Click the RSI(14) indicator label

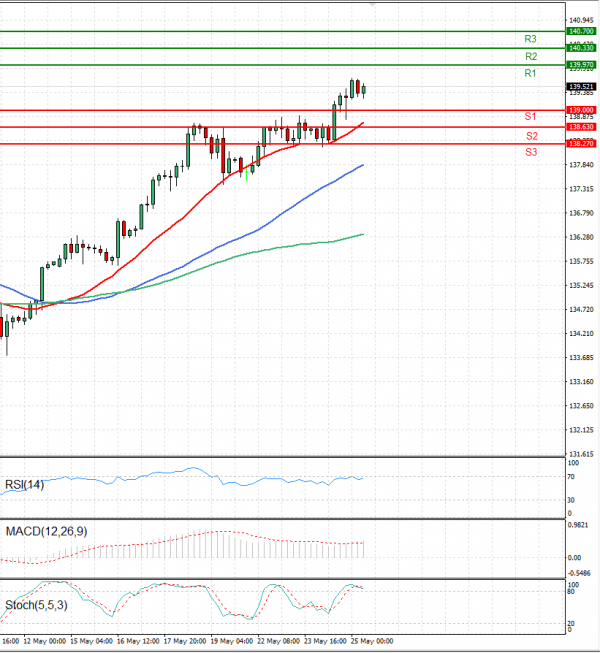point(24,485)
